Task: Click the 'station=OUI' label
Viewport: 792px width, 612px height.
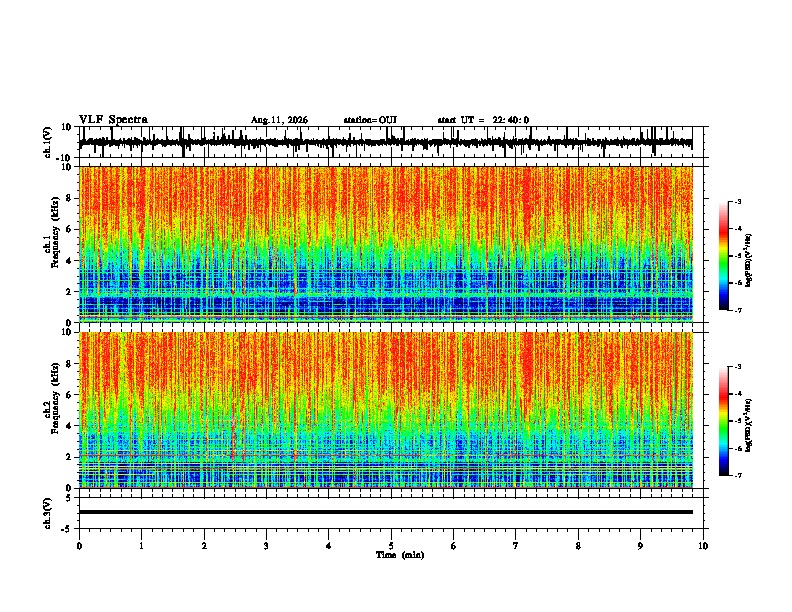Action: click(x=370, y=120)
